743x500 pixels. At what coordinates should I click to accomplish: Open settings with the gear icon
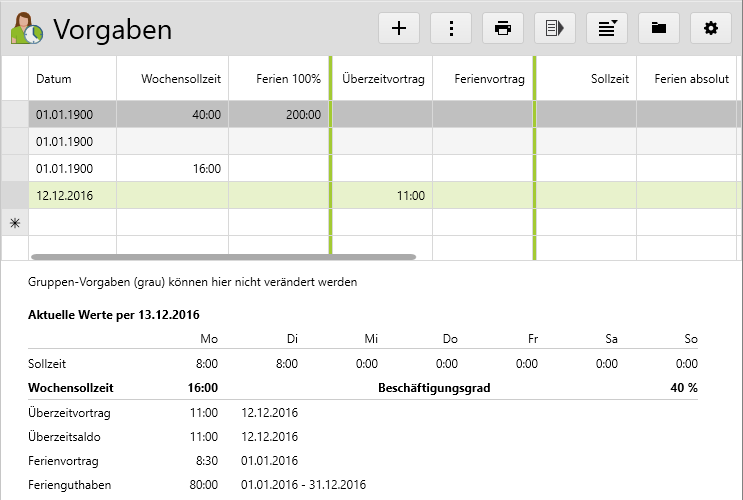point(711,28)
